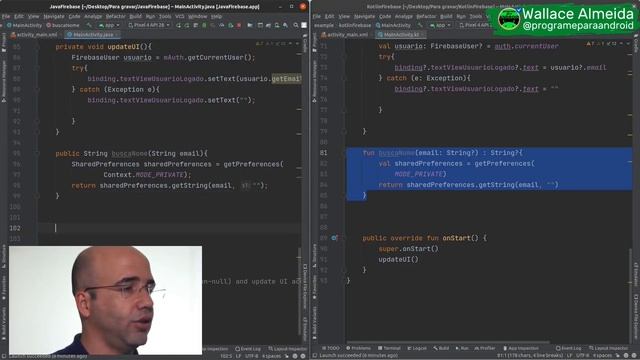Click caret position 81:1 in KotlinFirebase status bar

pyautogui.click(x=530, y=356)
